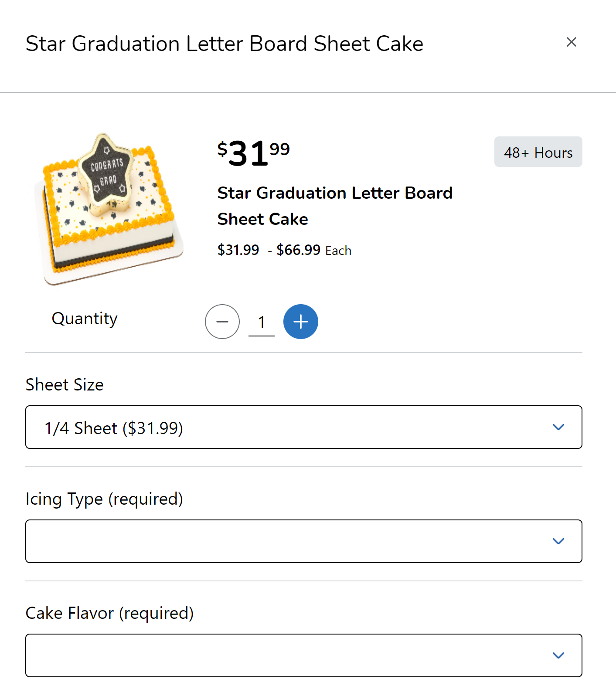Click the Star Graduation Sheet Cake title link
This screenshot has height=689, width=616.
(x=335, y=206)
